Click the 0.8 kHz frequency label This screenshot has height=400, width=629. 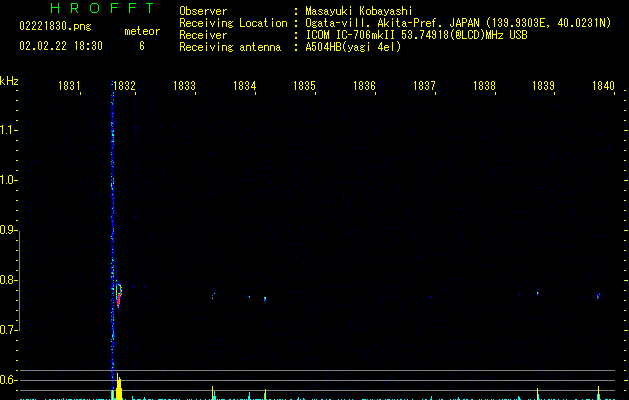8,280
